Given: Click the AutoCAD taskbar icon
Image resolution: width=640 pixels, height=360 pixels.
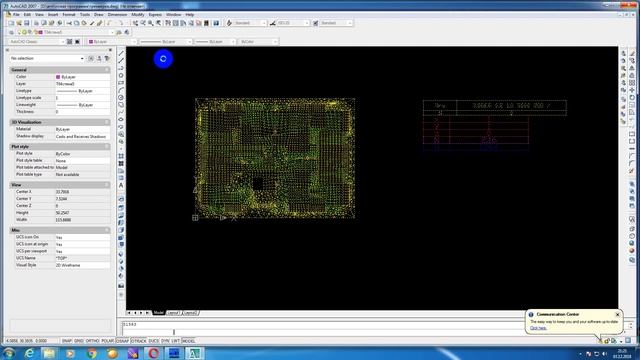Looking at the screenshot, I should [x=194, y=353].
